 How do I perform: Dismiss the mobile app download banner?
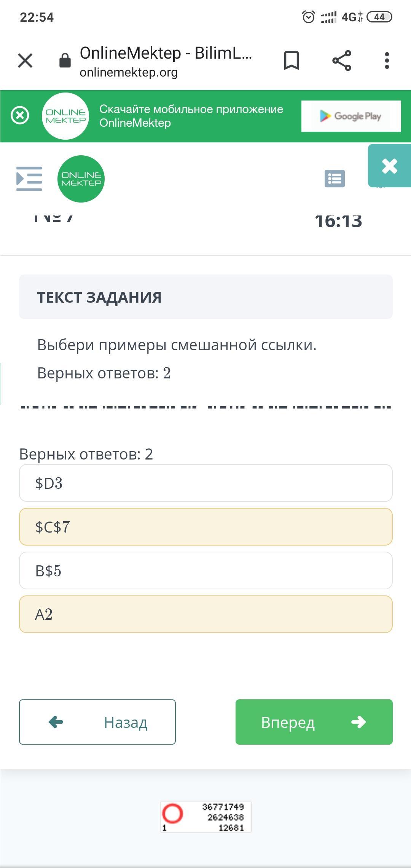click(x=20, y=115)
